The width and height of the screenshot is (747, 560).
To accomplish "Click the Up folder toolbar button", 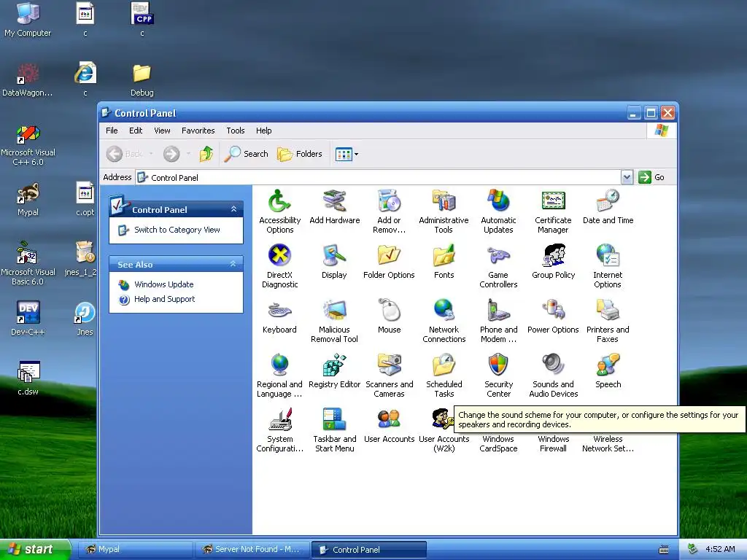I will coord(206,154).
